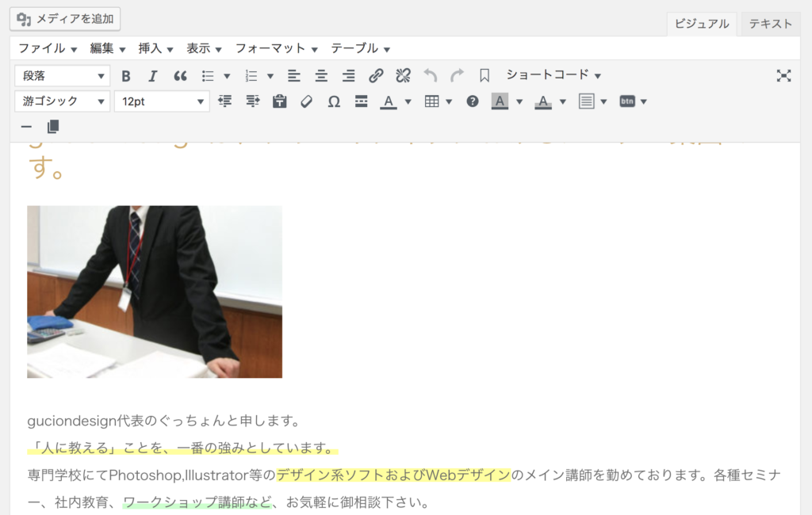The width and height of the screenshot is (812, 515).
Task: Enter fullscreen distraction-free mode
Action: tap(783, 76)
